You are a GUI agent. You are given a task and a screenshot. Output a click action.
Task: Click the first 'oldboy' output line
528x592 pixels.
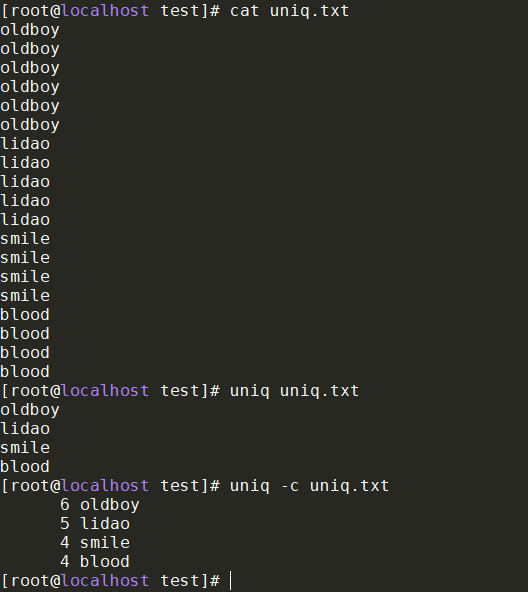point(30,30)
